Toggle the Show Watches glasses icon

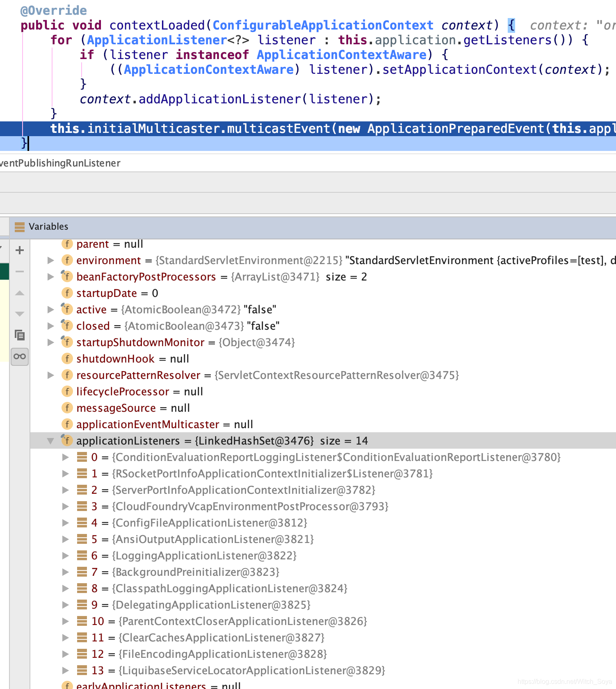click(x=19, y=356)
